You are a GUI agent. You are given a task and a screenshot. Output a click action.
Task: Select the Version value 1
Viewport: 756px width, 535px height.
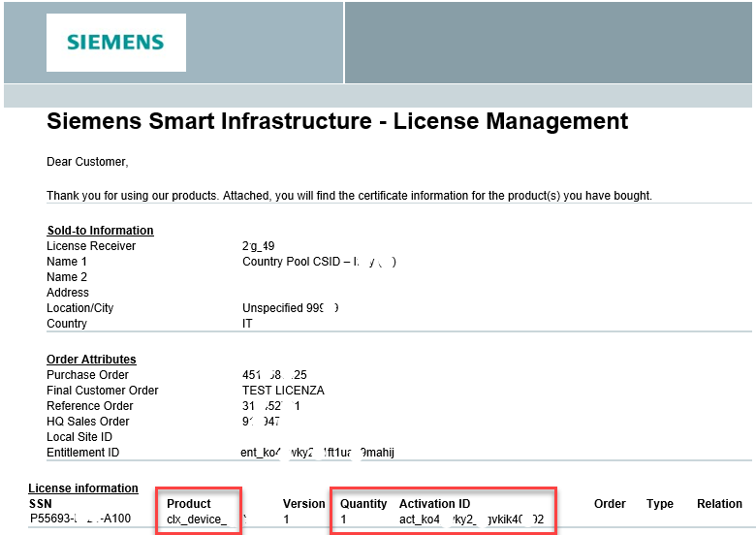click(286, 519)
